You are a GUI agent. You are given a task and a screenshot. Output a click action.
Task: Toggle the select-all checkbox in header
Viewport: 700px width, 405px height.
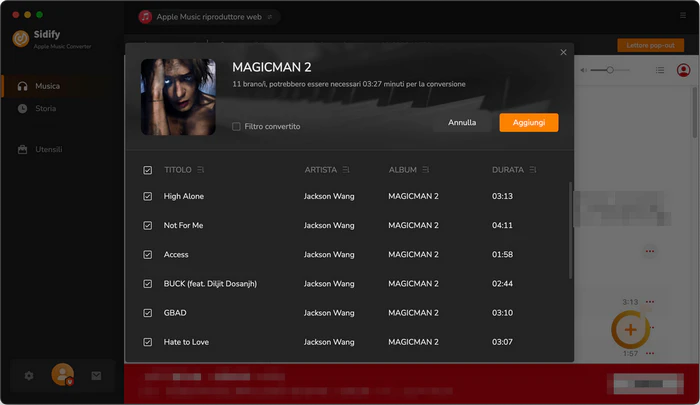click(148, 170)
